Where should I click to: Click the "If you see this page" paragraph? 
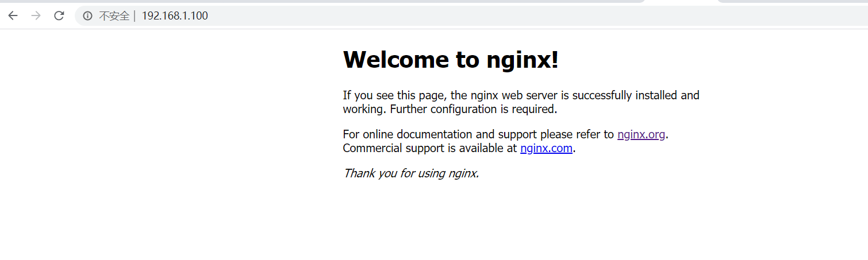[x=521, y=102]
